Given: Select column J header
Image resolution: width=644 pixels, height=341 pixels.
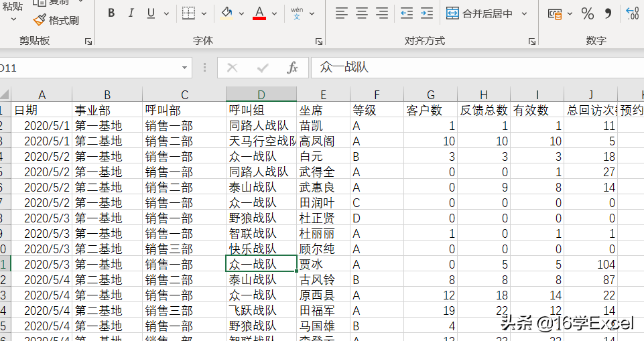Looking at the screenshot, I should pos(590,94).
